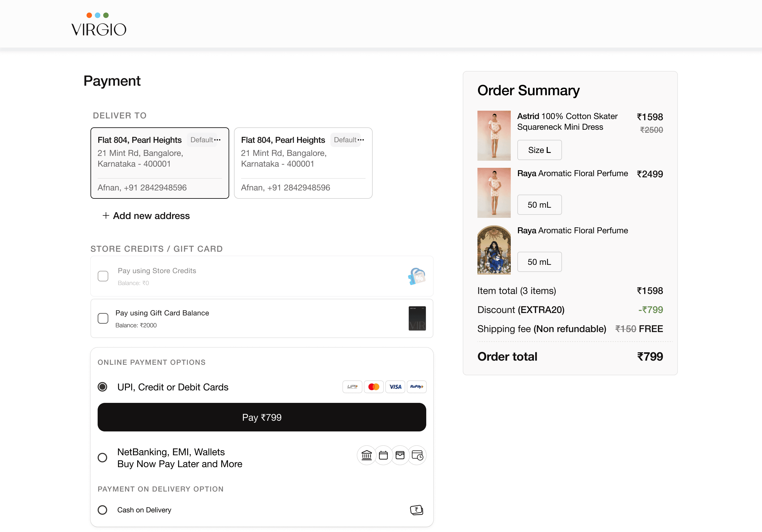Image resolution: width=762 pixels, height=532 pixels.
Task: Open more options on second address card
Action: 361,140
